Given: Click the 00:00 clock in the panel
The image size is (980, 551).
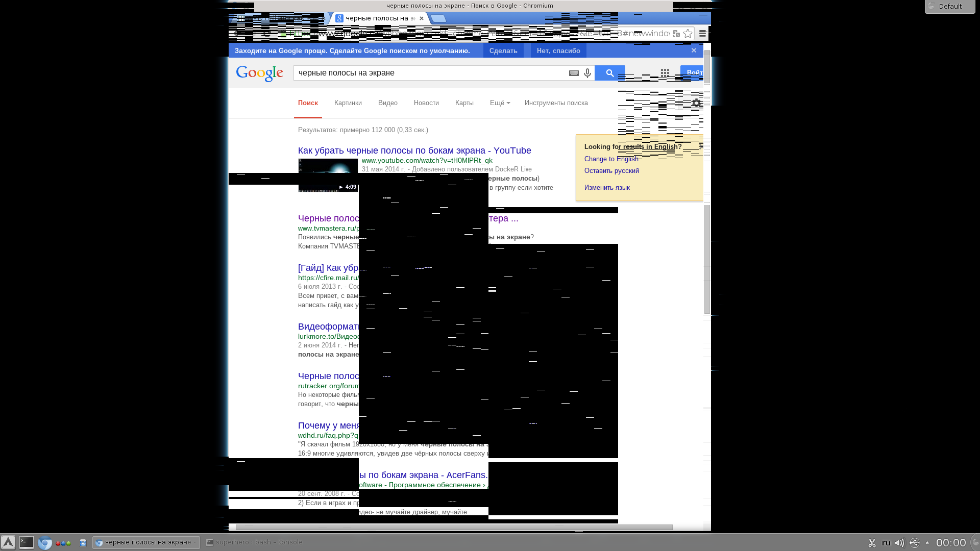Looking at the screenshot, I should click(x=951, y=543).
